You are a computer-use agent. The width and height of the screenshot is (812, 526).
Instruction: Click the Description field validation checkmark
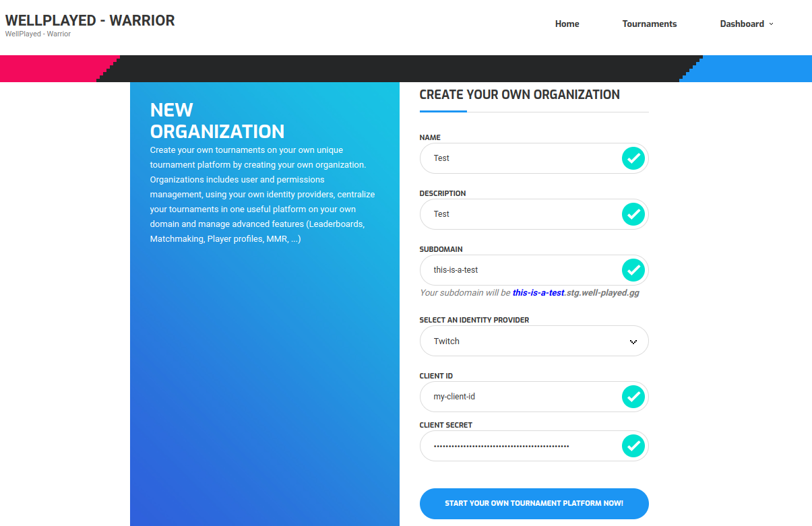point(633,214)
